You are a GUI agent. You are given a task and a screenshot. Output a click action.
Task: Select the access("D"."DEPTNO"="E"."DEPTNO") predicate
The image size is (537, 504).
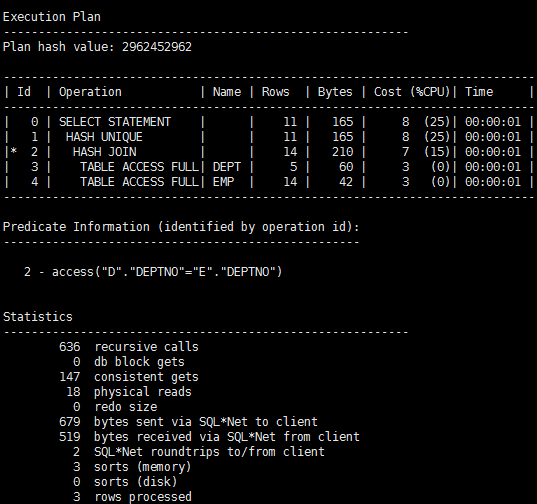pyautogui.click(x=167, y=272)
